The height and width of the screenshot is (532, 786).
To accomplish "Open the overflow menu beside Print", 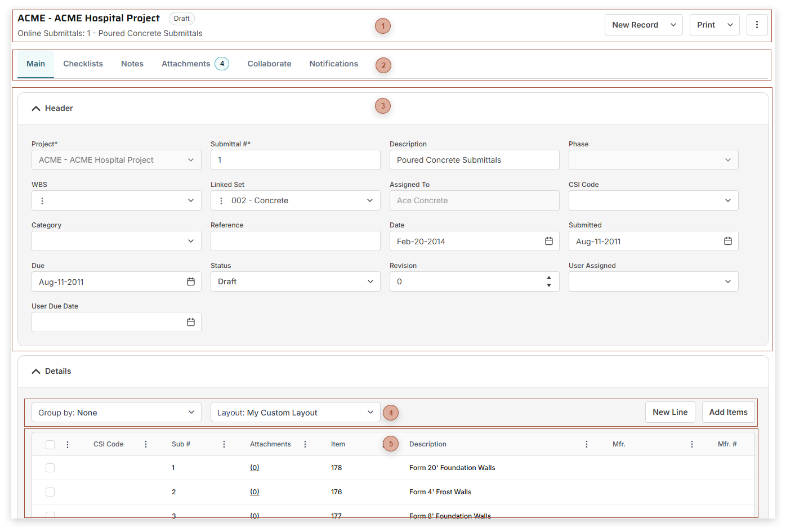I will click(x=757, y=24).
